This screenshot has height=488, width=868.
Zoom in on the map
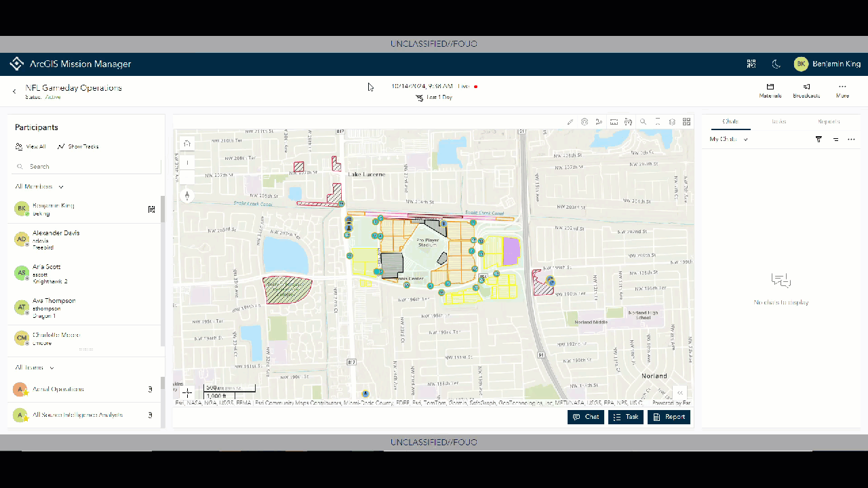tap(187, 163)
